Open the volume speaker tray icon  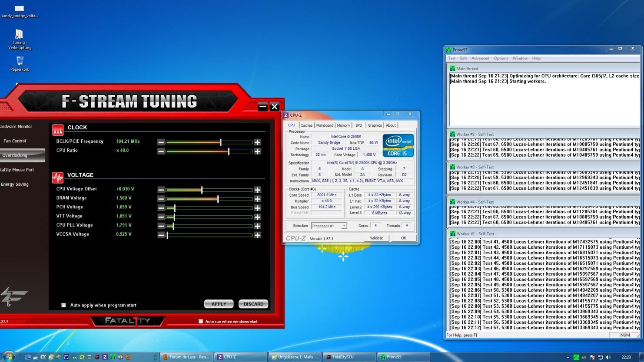pos(608,357)
